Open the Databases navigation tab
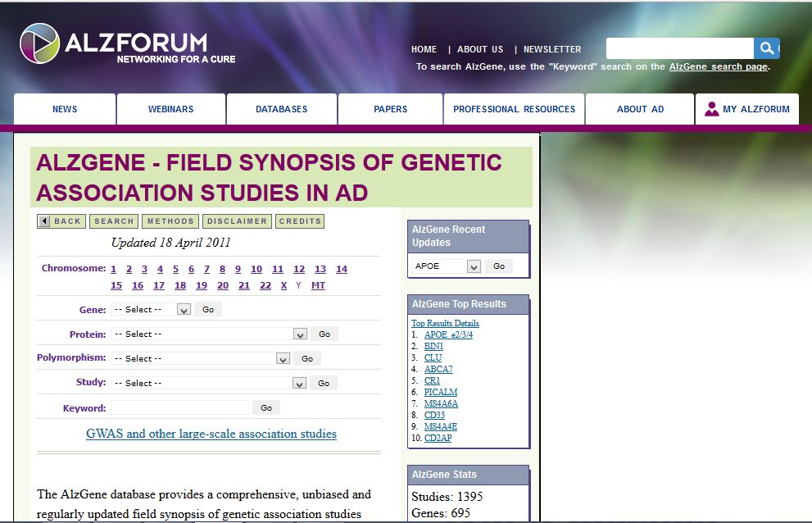 [x=281, y=109]
